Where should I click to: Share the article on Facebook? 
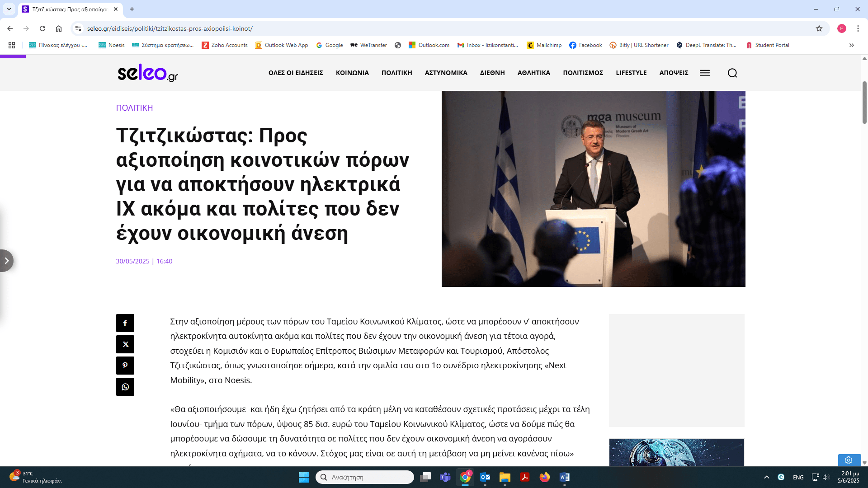(125, 323)
